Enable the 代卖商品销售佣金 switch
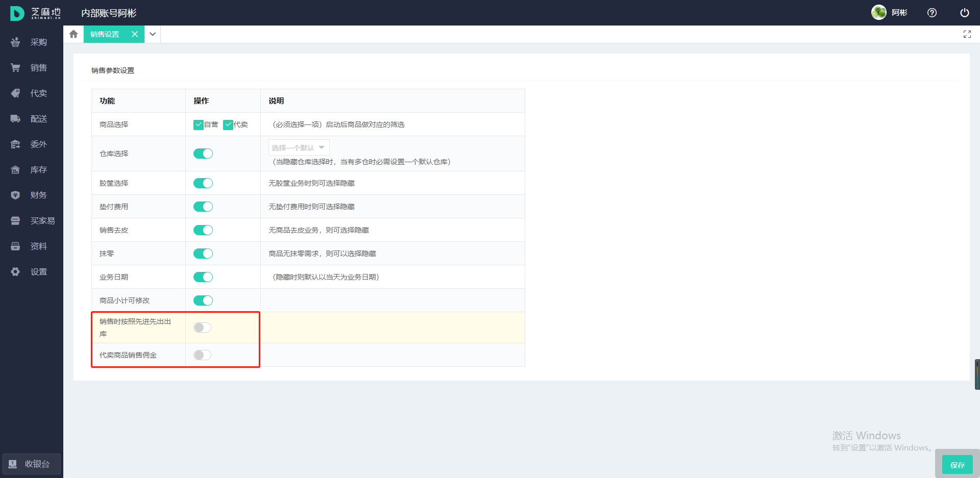The height and width of the screenshot is (478, 980). click(203, 355)
